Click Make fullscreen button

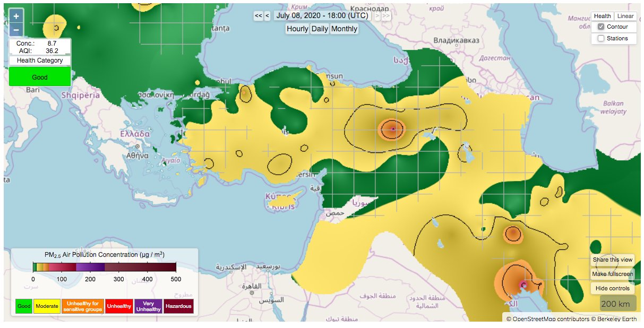coord(613,274)
